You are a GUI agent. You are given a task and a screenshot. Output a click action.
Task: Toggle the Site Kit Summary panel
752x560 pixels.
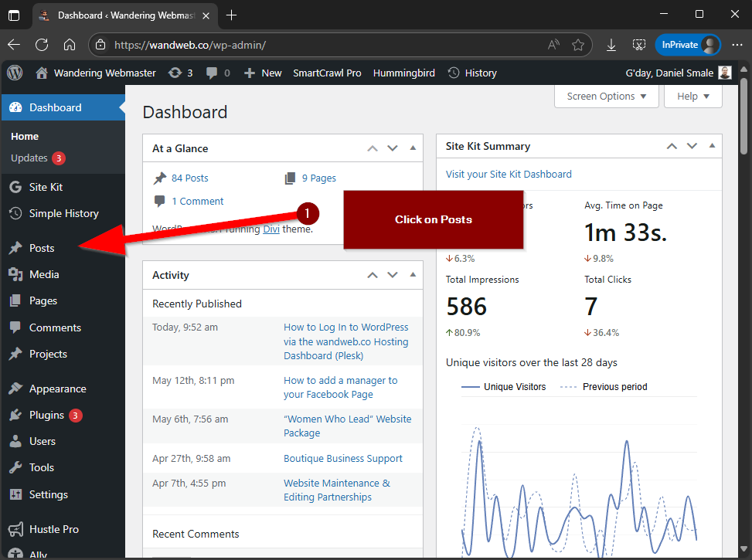[712, 146]
